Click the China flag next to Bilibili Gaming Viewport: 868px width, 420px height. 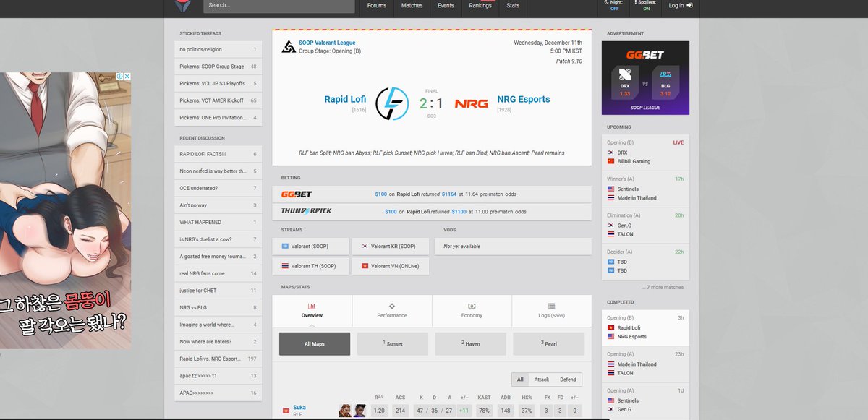tap(611, 161)
